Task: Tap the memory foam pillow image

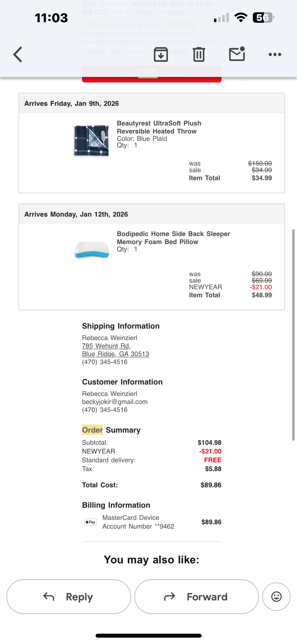Action: [92, 250]
